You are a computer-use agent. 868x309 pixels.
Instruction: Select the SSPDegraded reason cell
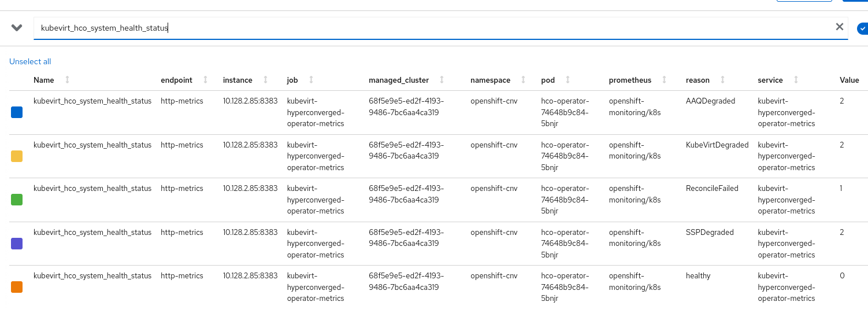(710, 232)
